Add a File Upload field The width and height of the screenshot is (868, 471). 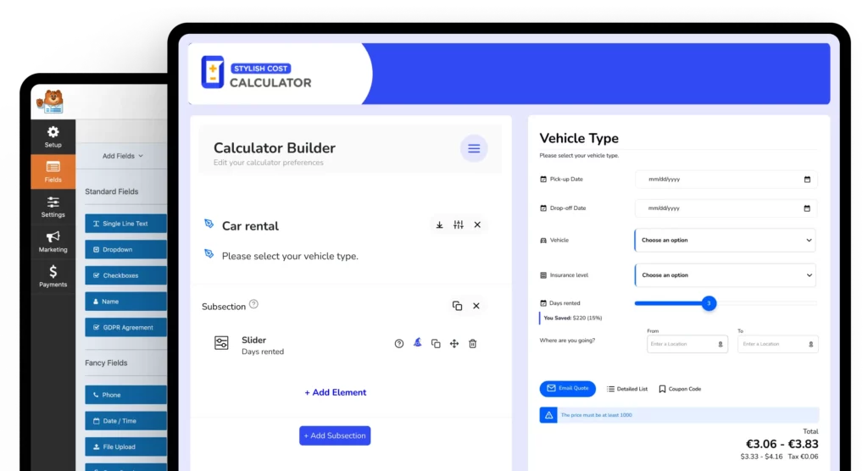click(x=125, y=447)
